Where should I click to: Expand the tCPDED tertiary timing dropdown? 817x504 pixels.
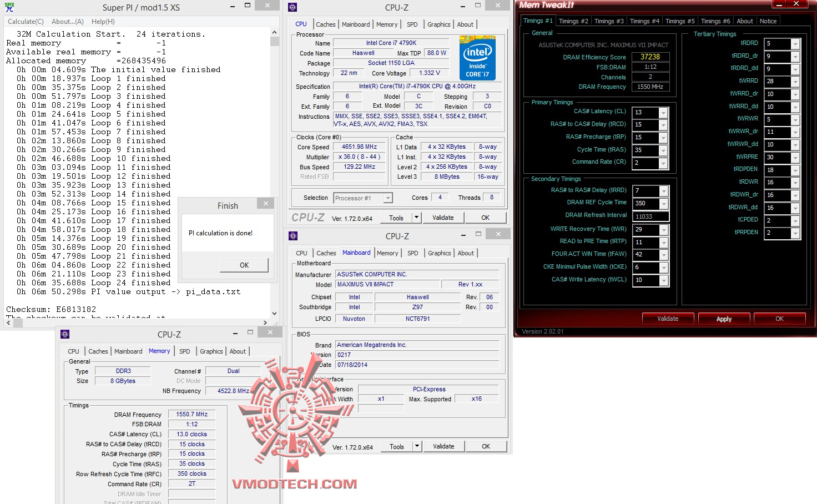795,220
